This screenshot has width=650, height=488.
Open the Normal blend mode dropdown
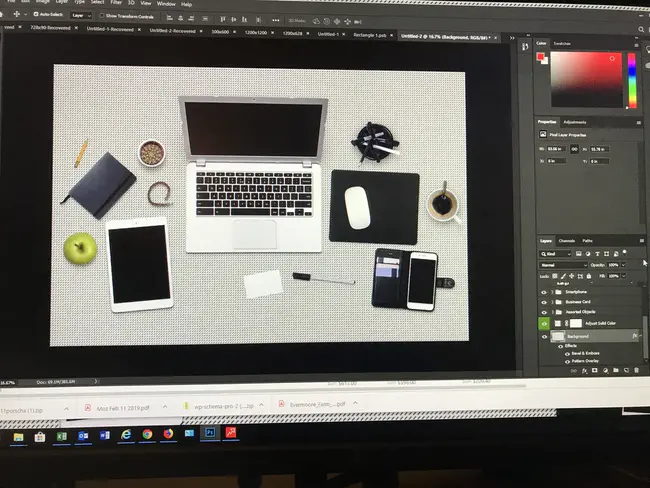tap(563, 265)
